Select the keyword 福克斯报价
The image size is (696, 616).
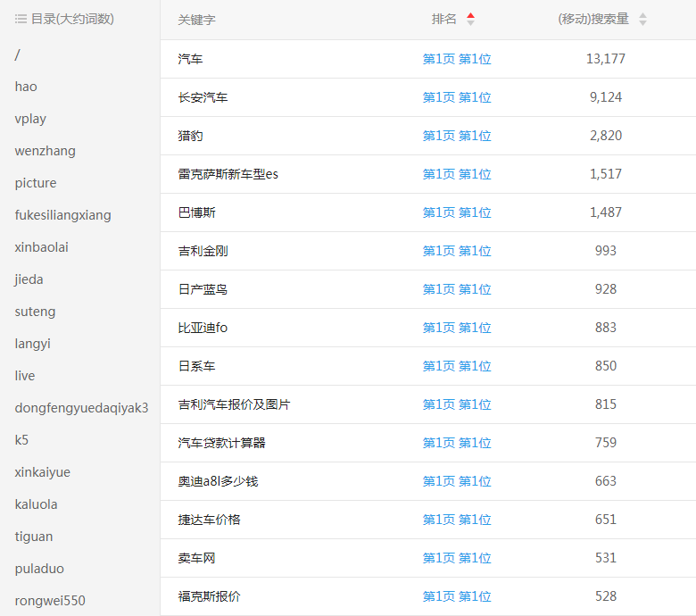[x=209, y=596]
